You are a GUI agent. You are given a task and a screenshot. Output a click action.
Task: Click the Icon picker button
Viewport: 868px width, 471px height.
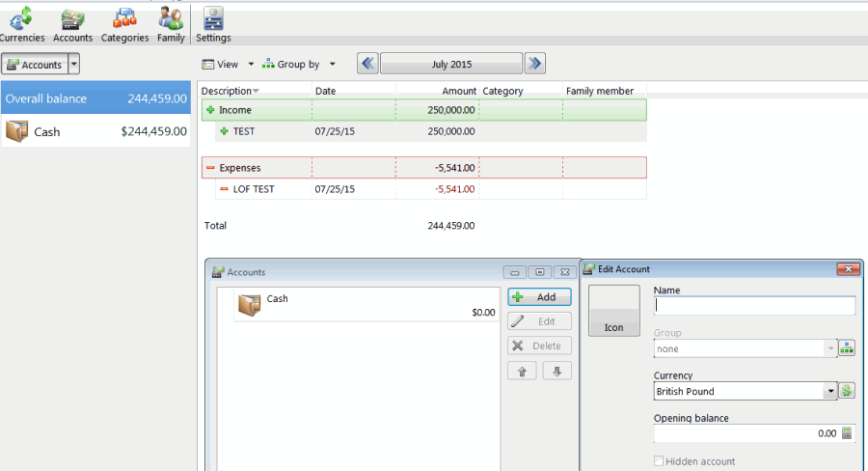pos(614,311)
